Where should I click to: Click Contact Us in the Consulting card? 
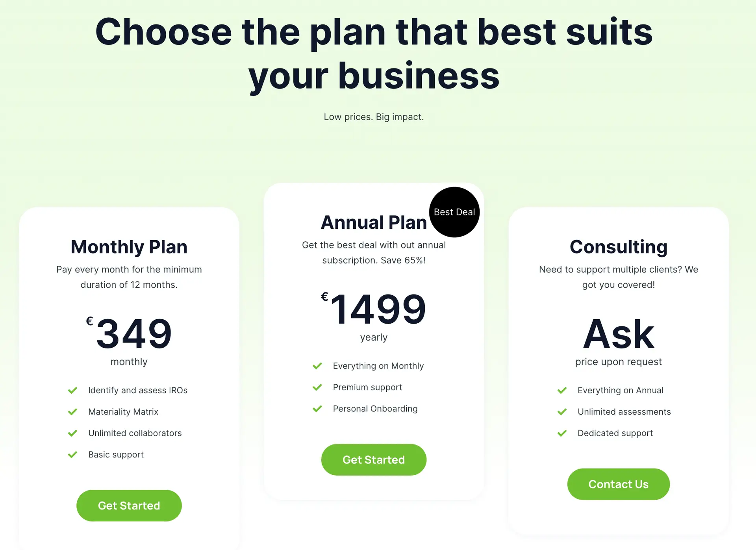coord(618,484)
